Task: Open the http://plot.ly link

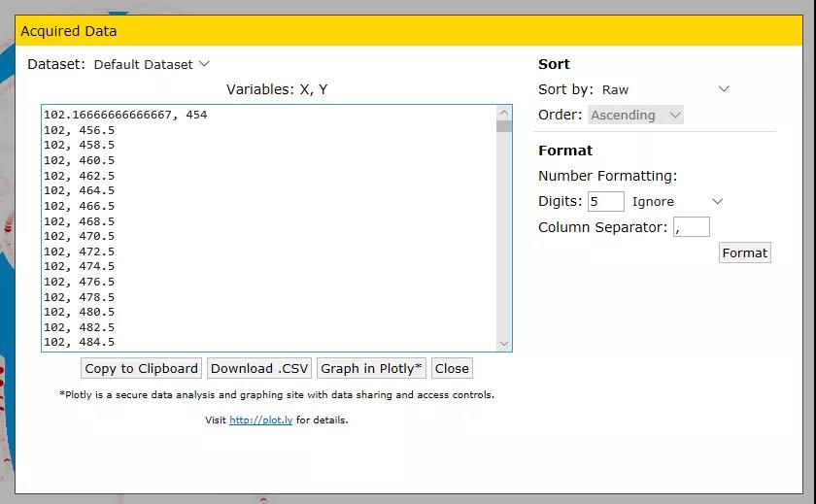Action: pos(260,420)
